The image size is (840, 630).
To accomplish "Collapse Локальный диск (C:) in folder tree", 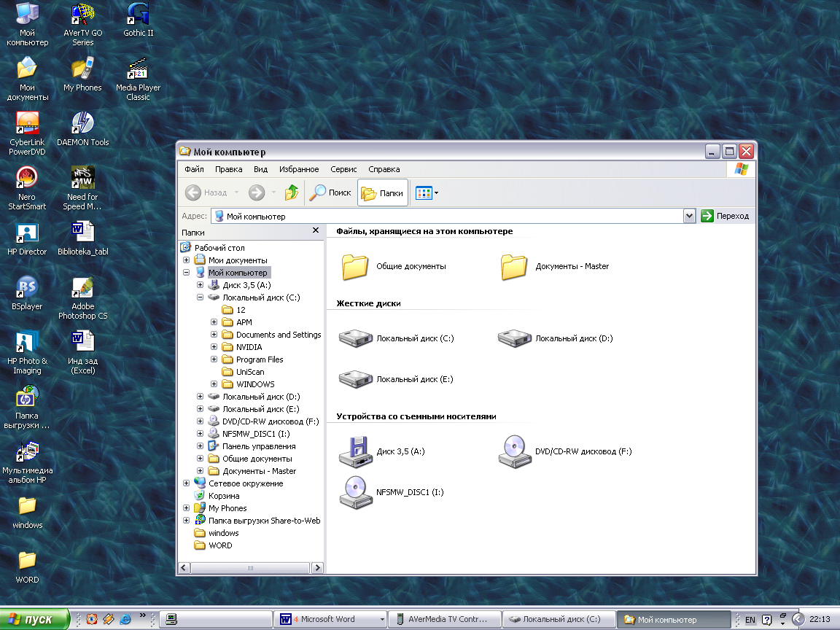I will coord(200,297).
